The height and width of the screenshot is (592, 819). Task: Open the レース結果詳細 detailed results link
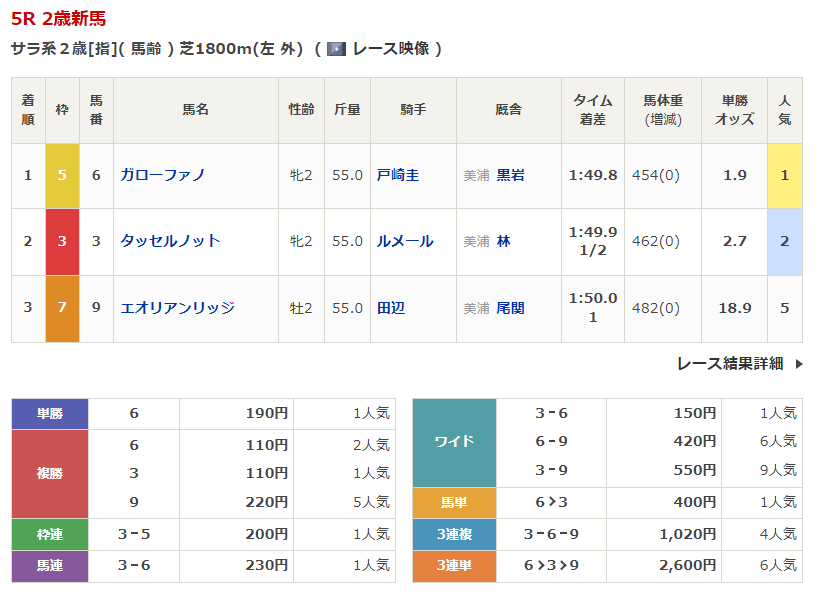[x=729, y=364]
